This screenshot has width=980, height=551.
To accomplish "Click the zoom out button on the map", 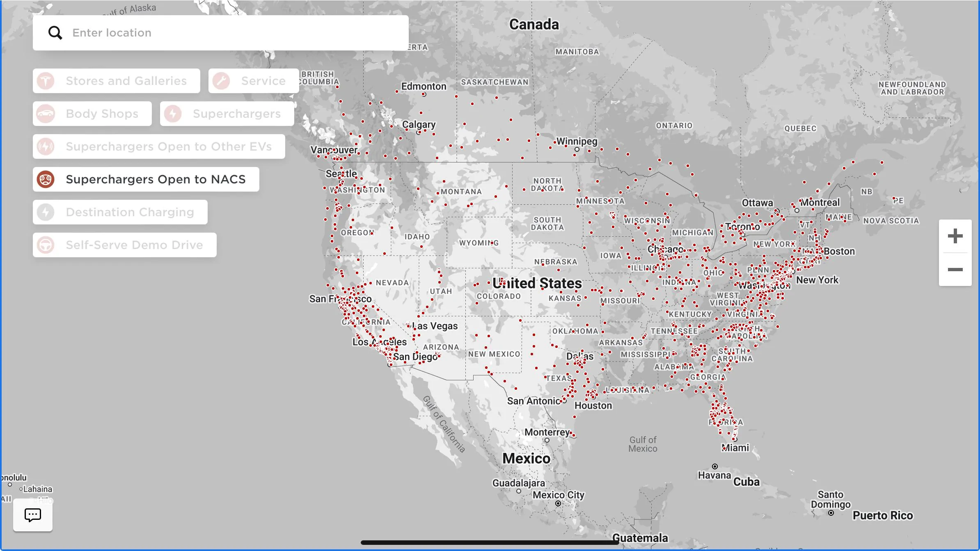I will (x=955, y=270).
